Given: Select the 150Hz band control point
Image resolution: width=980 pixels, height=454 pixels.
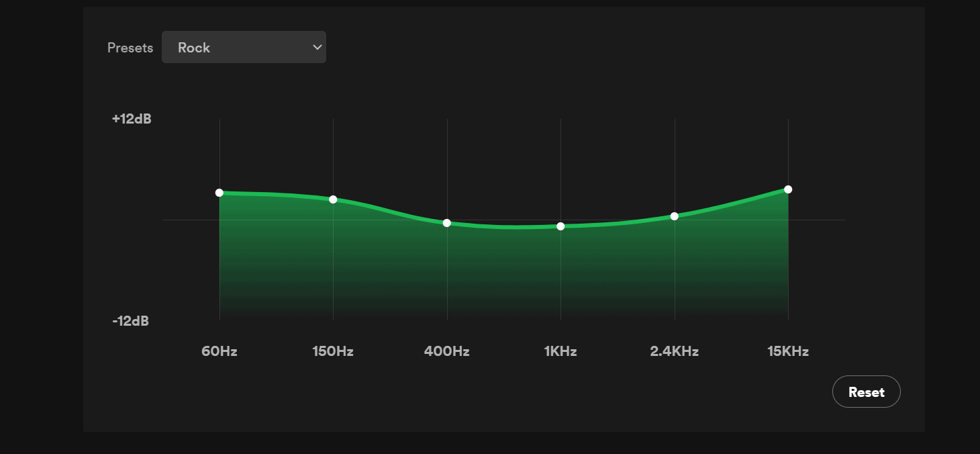Looking at the screenshot, I should (x=333, y=199).
